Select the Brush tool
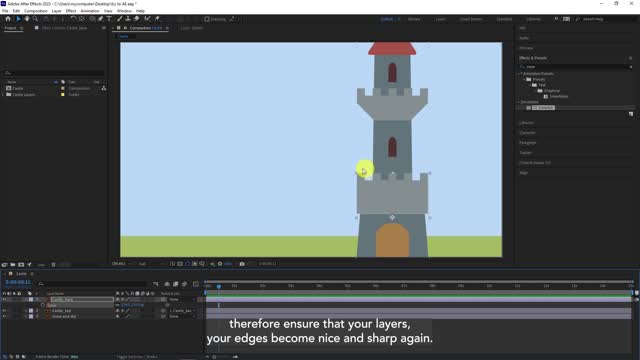This screenshot has height=360, width=640. (x=120, y=19)
